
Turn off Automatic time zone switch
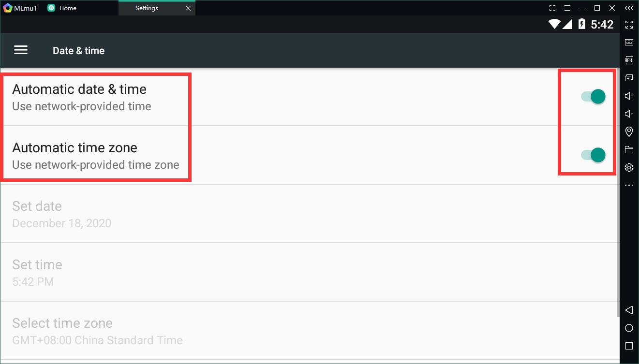coord(594,155)
